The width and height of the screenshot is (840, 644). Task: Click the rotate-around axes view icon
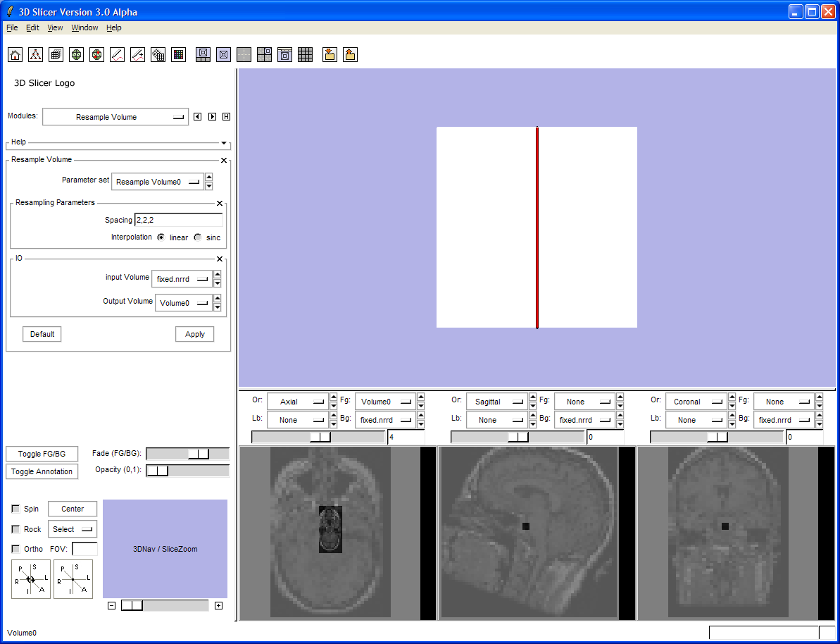click(31, 579)
